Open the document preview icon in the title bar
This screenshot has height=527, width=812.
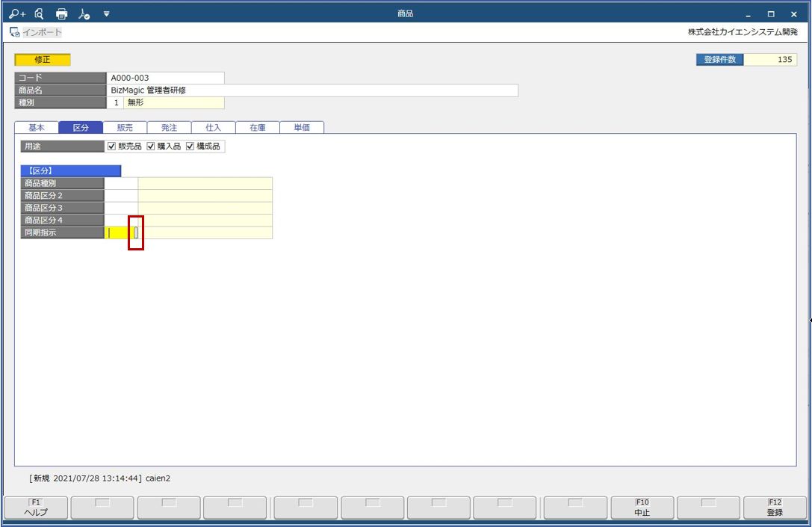[x=39, y=14]
